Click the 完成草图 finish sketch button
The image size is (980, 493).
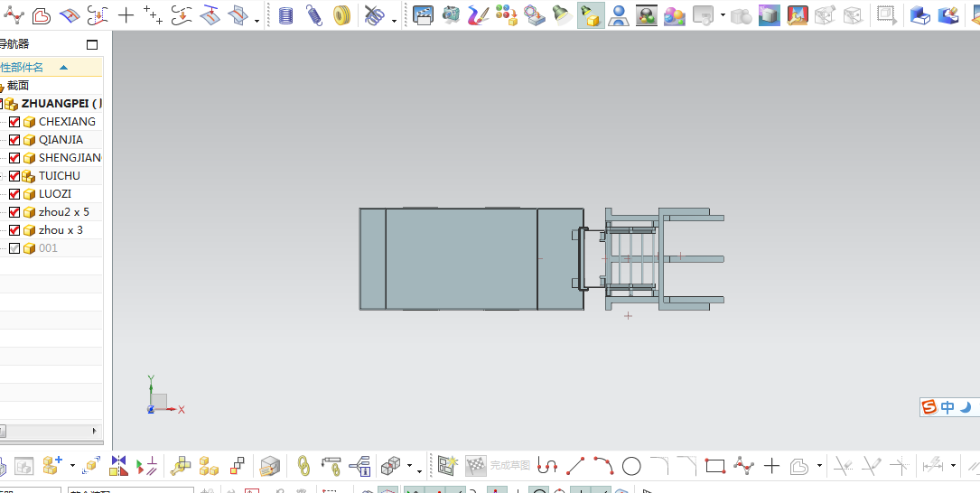[498, 466]
